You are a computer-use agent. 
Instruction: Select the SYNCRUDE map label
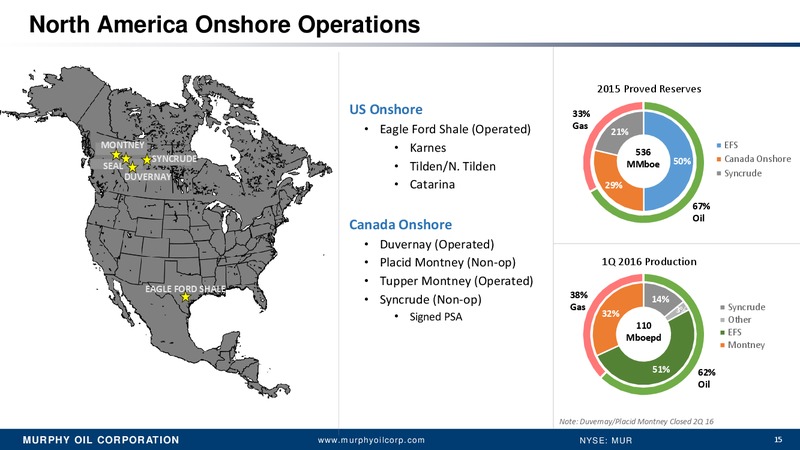tap(174, 159)
